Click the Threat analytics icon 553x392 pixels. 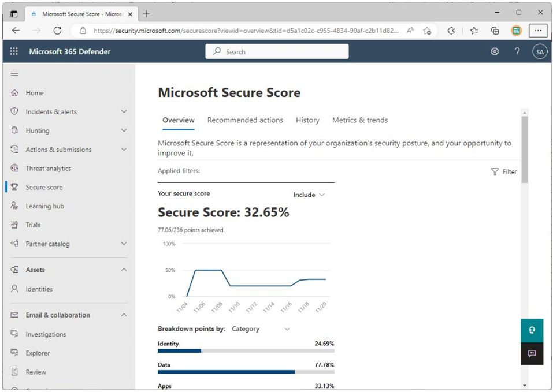[14, 168]
